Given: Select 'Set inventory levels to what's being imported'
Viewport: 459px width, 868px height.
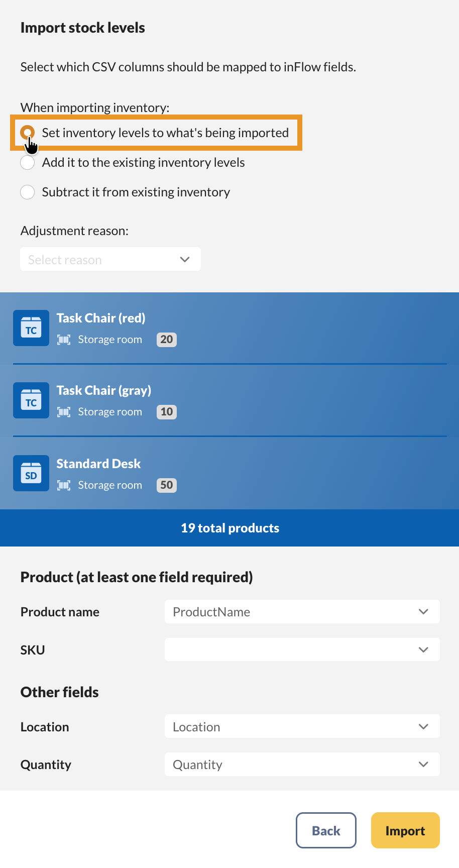Looking at the screenshot, I should tap(28, 133).
